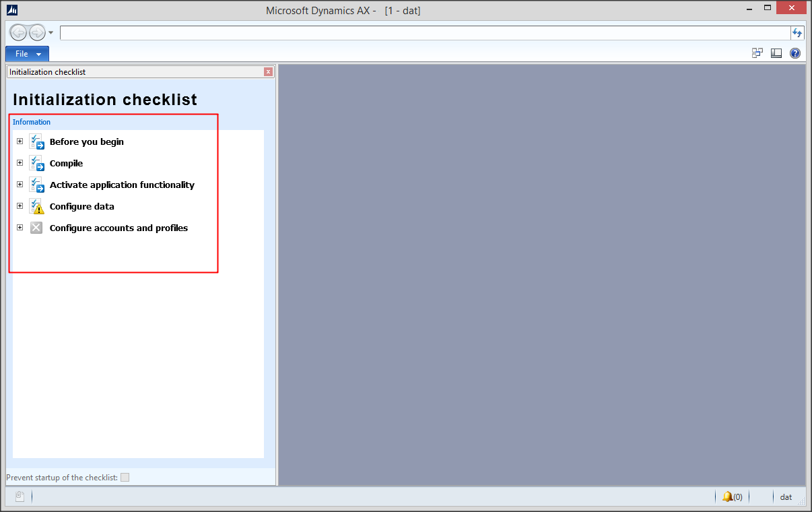Click the document icon in status bar

(x=20, y=497)
